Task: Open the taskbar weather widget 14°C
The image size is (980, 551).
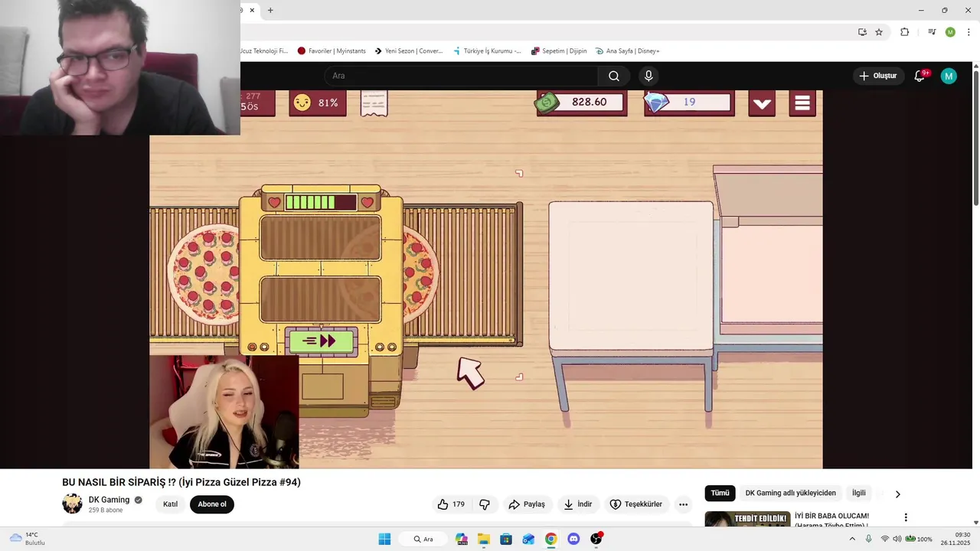Action: click(x=26, y=539)
